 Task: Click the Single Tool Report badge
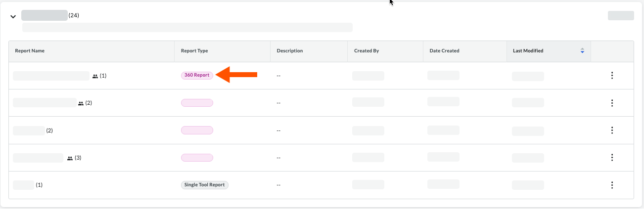pos(205,185)
